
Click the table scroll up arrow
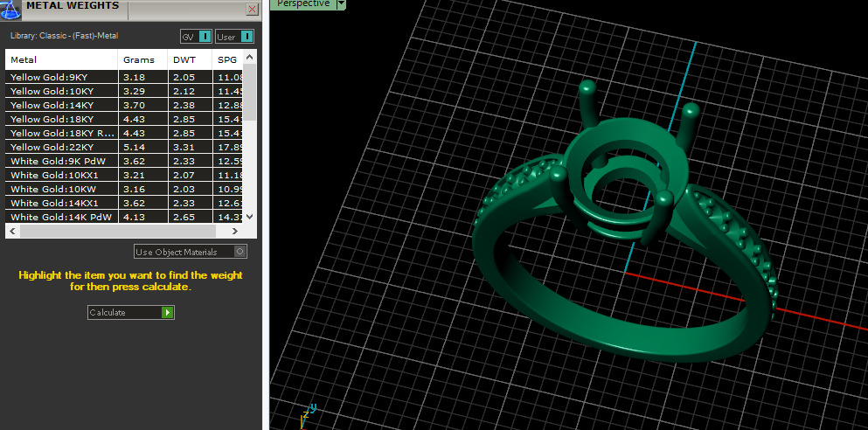point(250,57)
